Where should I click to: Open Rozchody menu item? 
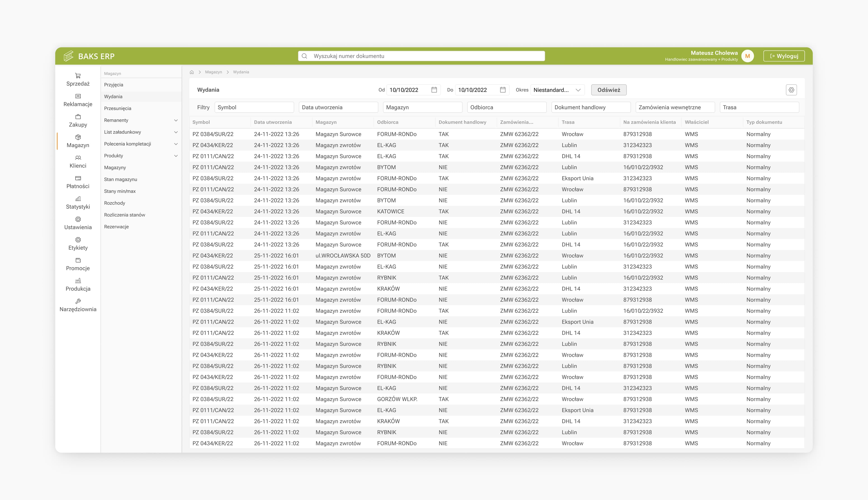141,203
